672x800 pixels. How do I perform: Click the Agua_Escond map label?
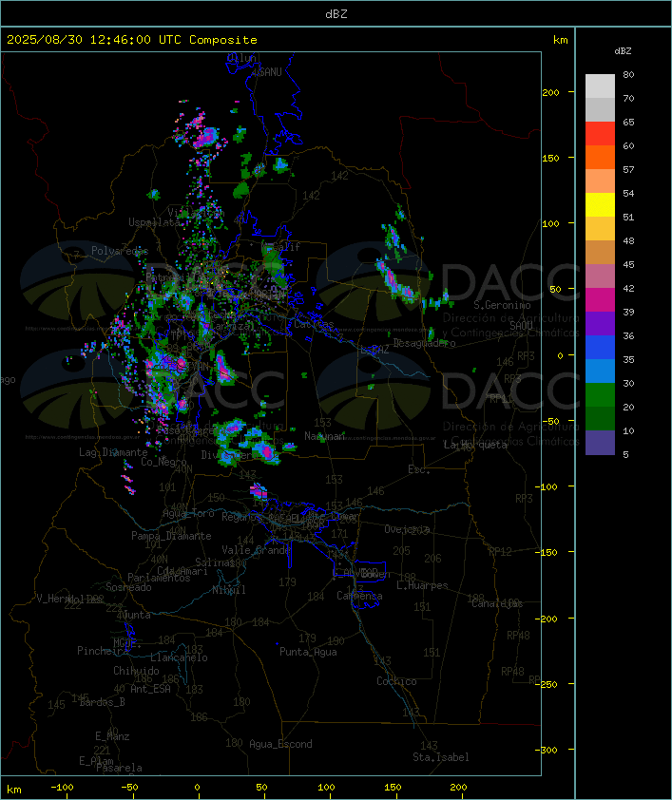click(280, 744)
